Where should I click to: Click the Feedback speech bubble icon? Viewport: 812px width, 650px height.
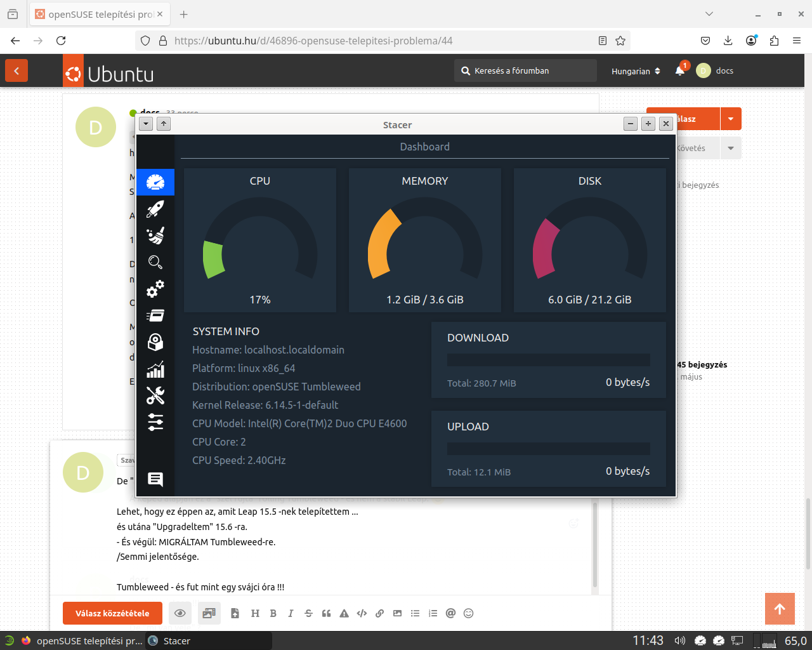point(155,479)
